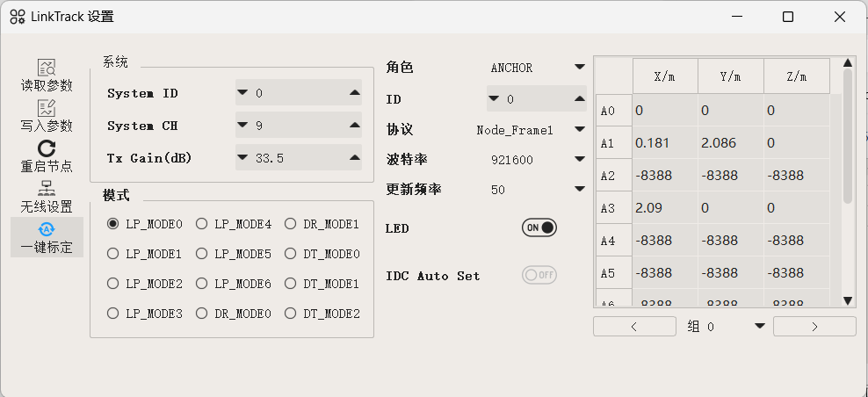Turn off the LED toggle switch
Viewport: 868px width, 397px height.
539,228
